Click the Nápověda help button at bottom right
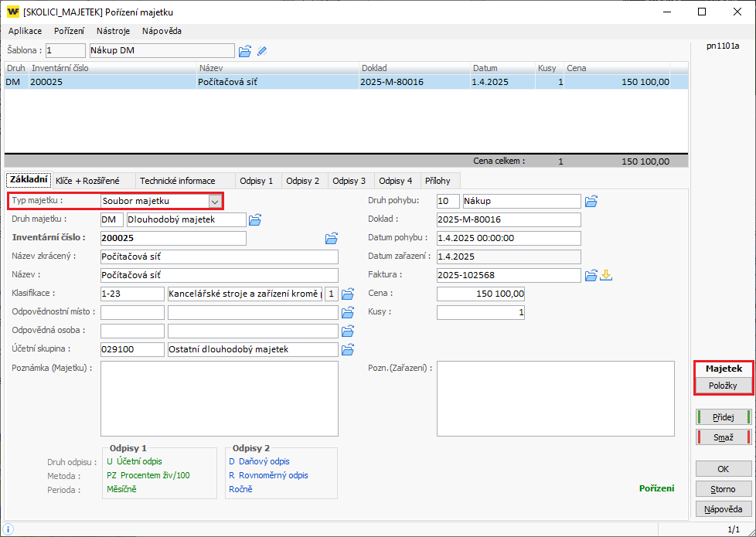Image resolution: width=756 pixels, height=537 pixels. click(x=724, y=509)
